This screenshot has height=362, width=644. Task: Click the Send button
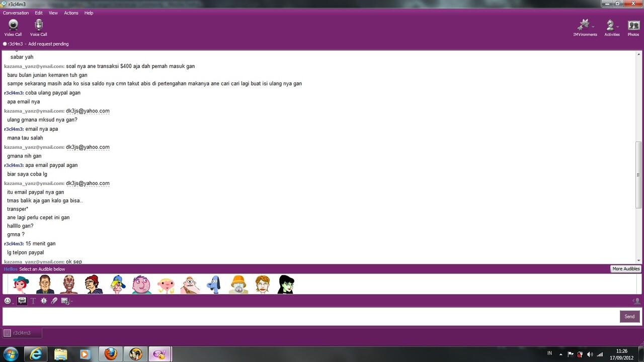coord(629,316)
